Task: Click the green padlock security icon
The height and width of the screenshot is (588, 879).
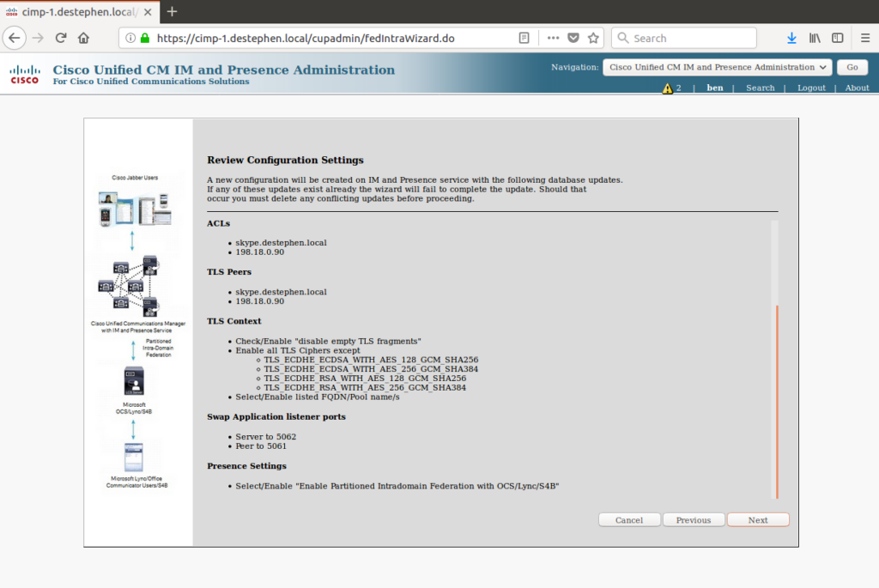Action: (x=145, y=38)
